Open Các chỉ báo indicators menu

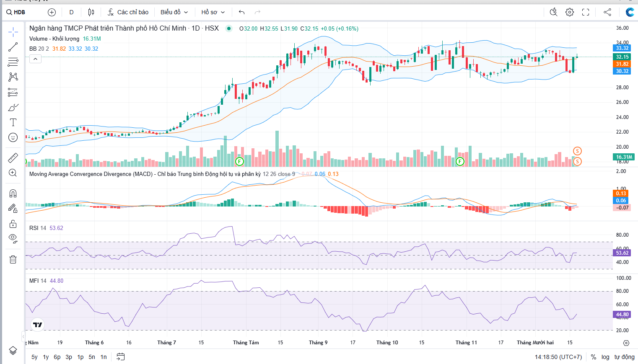[128, 12]
